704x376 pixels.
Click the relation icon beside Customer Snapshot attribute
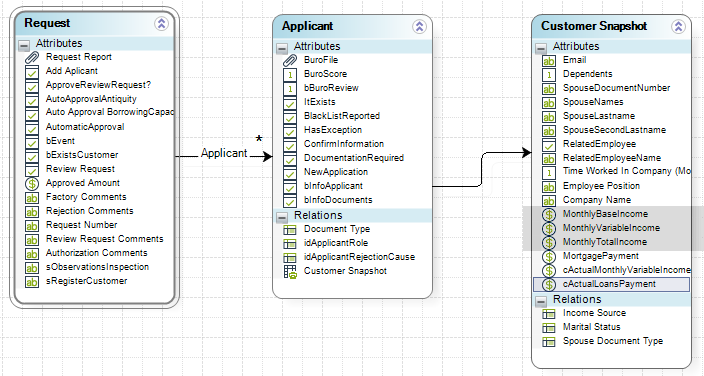290,272
